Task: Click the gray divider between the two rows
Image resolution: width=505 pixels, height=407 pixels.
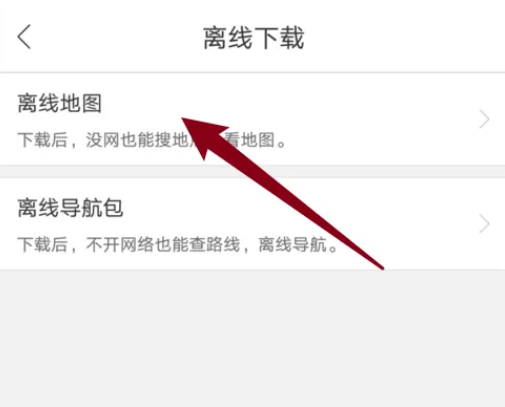Action: click(252, 171)
